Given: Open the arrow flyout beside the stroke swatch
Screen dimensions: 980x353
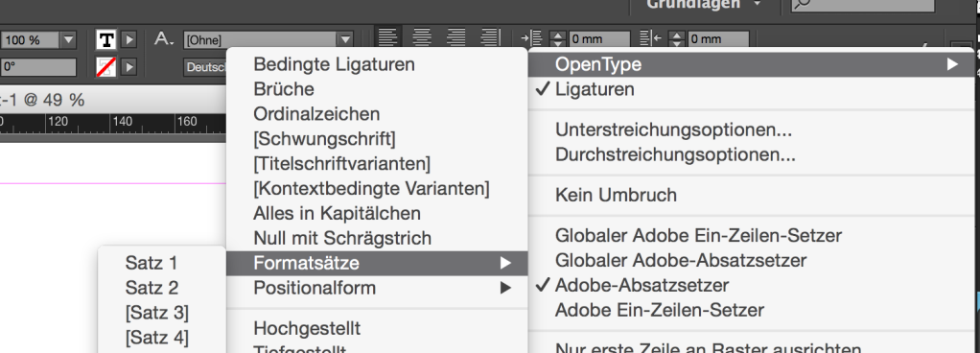Looking at the screenshot, I should 128,67.
